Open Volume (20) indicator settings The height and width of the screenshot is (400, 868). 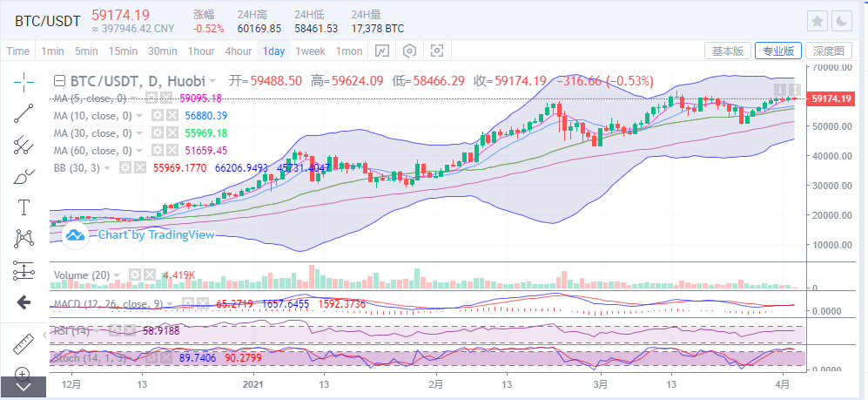coord(135,275)
